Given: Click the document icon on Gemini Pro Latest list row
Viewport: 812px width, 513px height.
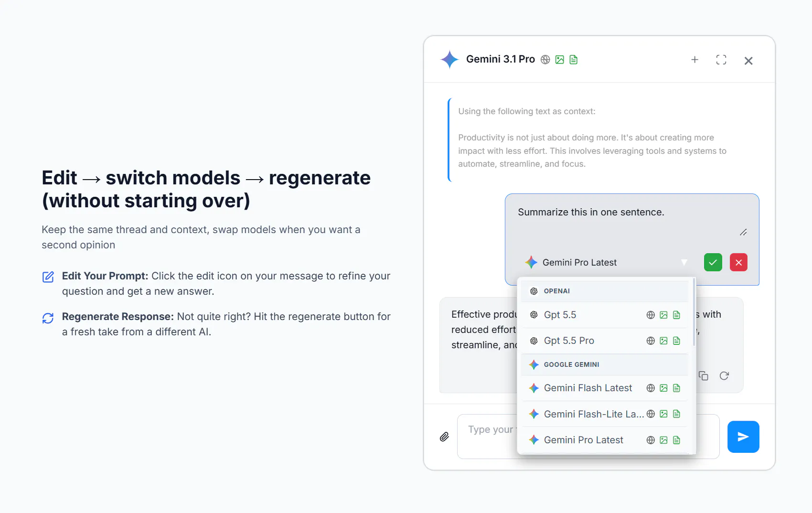Looking at the screenshot, I should [x=676, y=440].
